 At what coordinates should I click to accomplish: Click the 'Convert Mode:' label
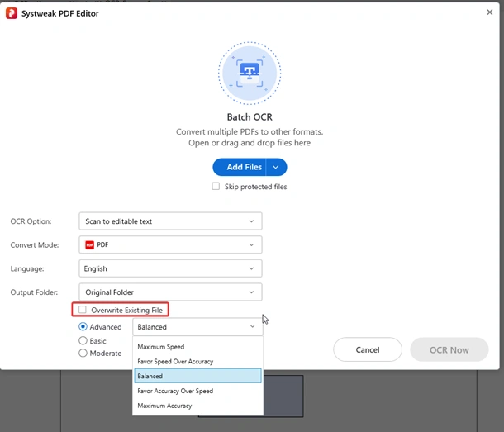pos(35,245)
